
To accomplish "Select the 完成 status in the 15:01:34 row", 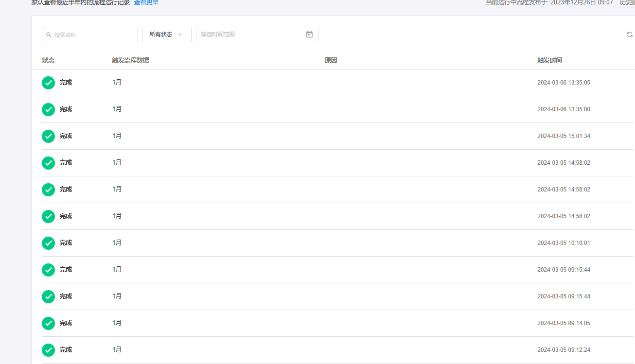I will coord(66,136).
